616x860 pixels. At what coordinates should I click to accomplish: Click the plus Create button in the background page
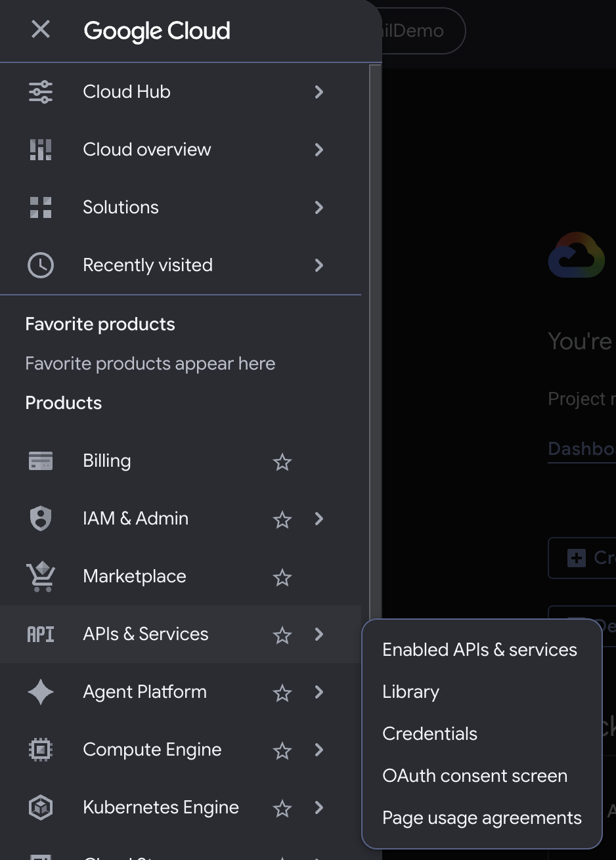pyautogui.click(x=582, y=558)
